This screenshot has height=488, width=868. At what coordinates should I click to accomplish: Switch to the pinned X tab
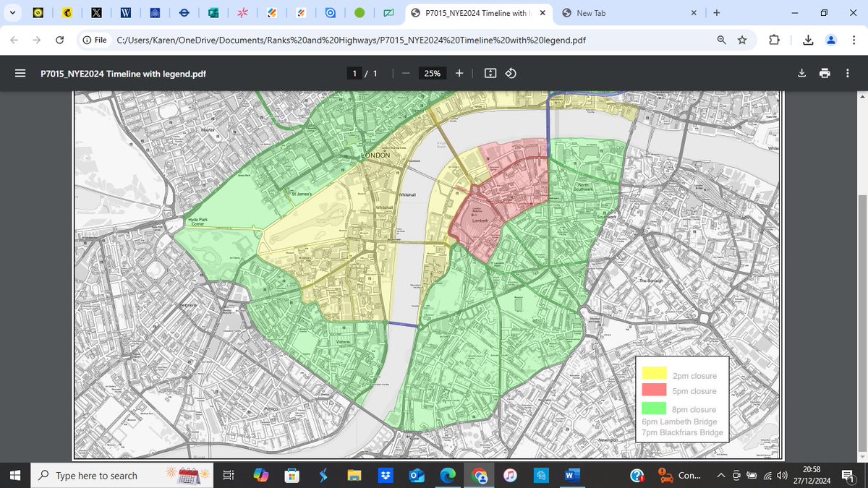click(95, 13)
